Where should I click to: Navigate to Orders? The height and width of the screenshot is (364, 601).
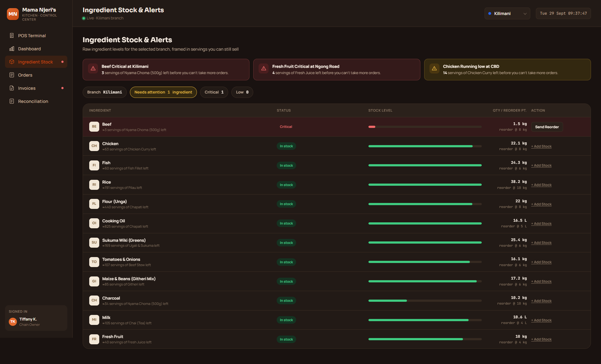coord(36,75)
